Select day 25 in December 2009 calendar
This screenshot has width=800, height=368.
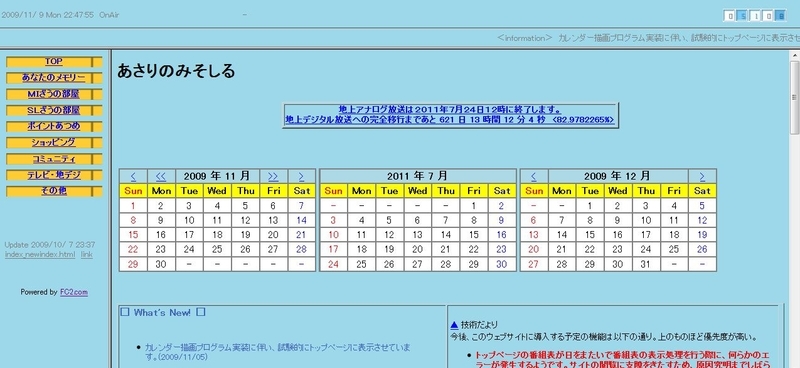coord(674,250)
